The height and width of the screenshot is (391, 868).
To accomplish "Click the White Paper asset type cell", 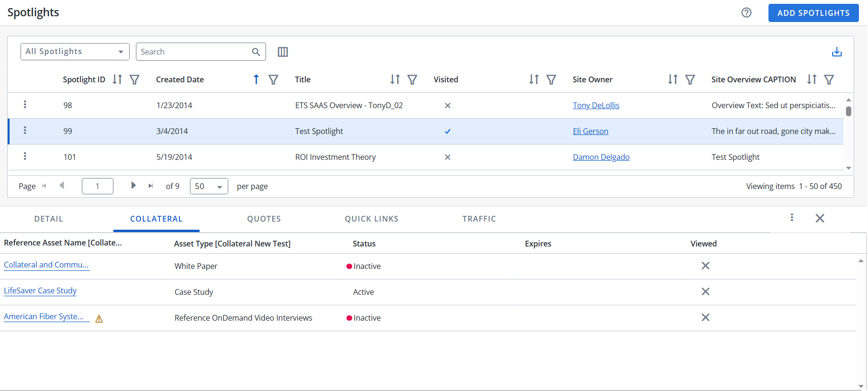I will [x=196, y=266].
